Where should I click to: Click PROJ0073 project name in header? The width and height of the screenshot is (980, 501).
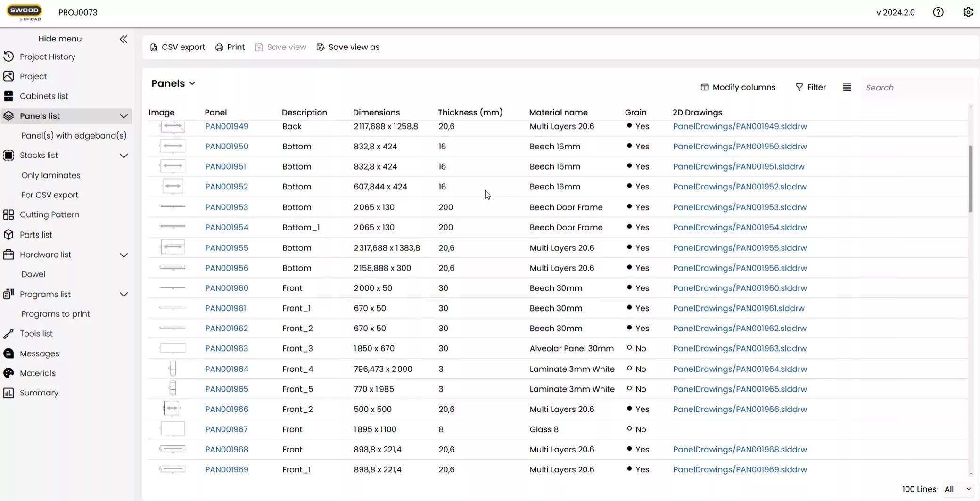pyautogui.click(x=78, y=13)
